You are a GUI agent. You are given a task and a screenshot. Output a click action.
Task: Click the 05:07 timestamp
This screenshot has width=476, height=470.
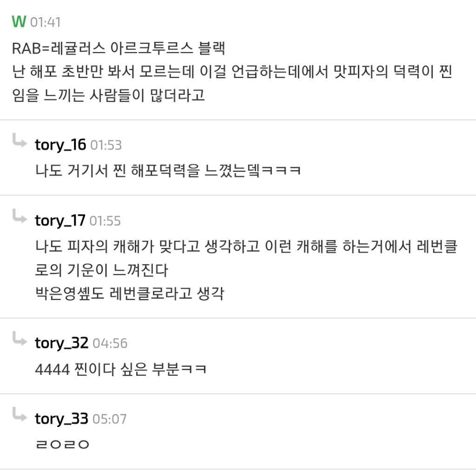click(109, 419)
